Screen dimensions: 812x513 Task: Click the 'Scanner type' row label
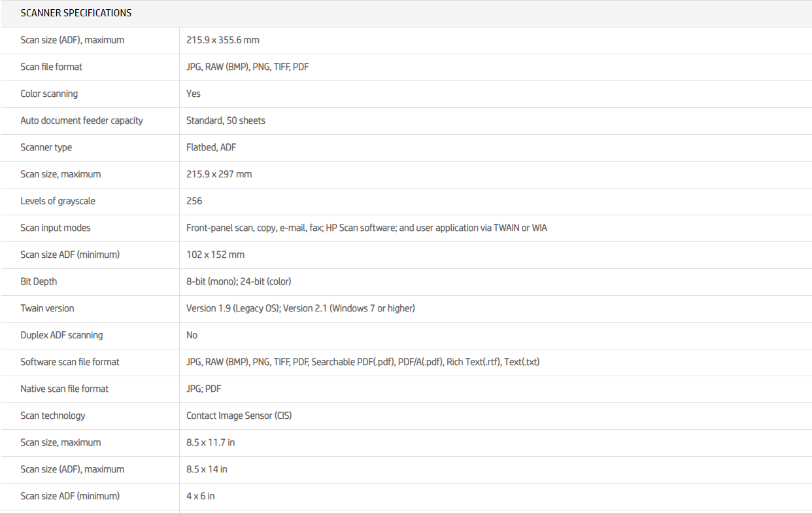click(46, 147)
